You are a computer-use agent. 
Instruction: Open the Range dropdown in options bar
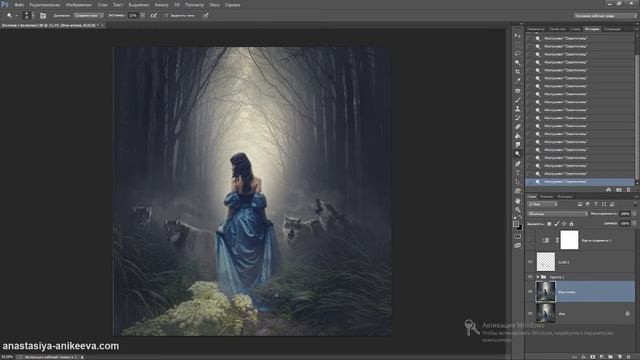(x=88, y=16)
